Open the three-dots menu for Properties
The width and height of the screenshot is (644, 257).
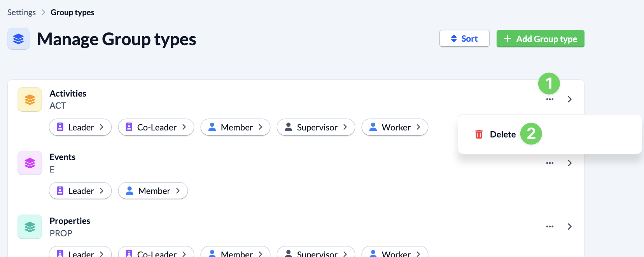549,227
